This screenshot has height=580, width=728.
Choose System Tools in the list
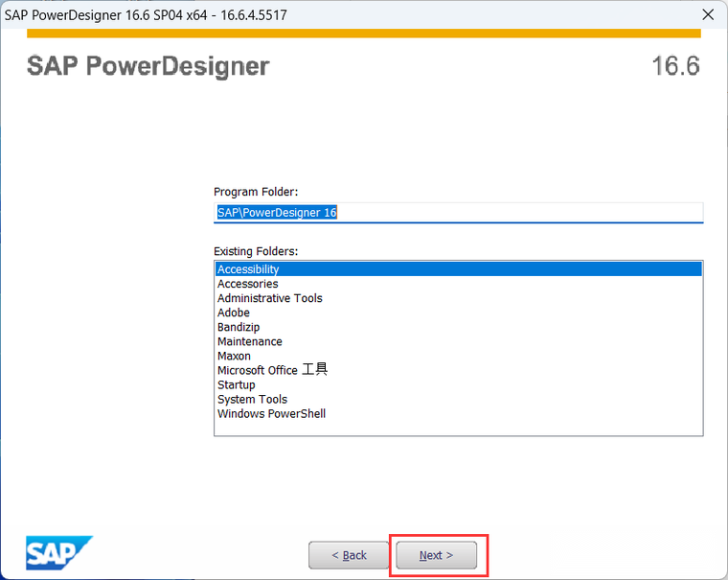coord(458,399)
